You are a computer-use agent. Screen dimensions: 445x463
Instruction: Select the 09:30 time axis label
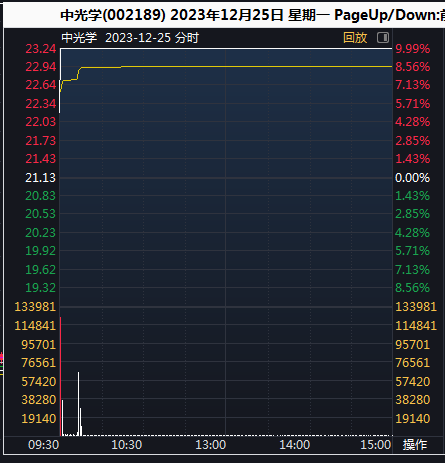[44, 445]
